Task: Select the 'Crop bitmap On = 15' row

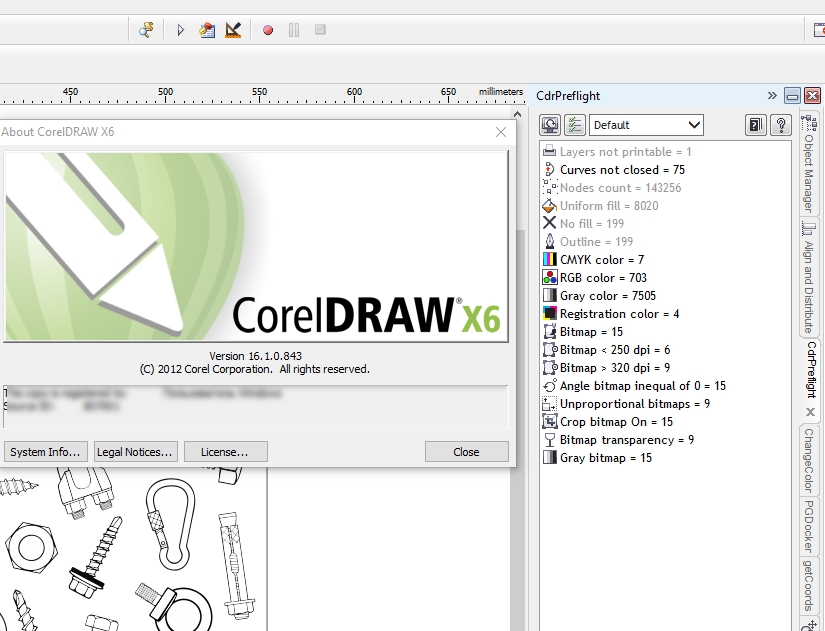Action: point(665,422)
